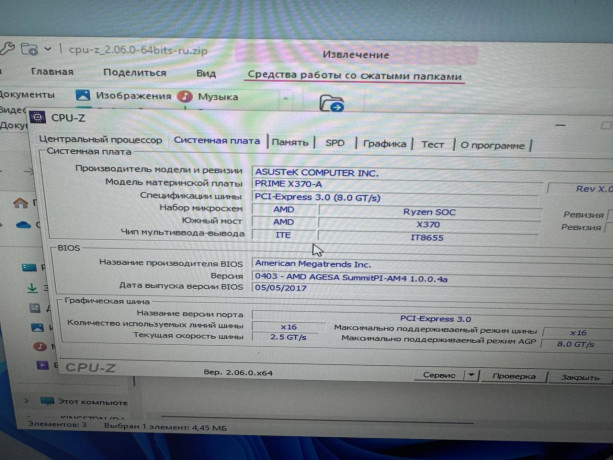
Task: Click the 2.5 GT/s current speed value
Action: pos(288,337)
